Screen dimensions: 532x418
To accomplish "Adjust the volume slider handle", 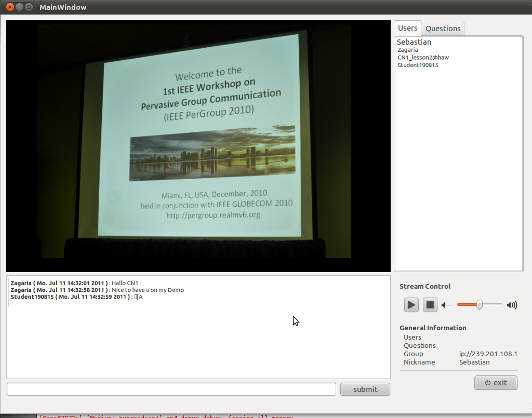I will pos(480,304).
